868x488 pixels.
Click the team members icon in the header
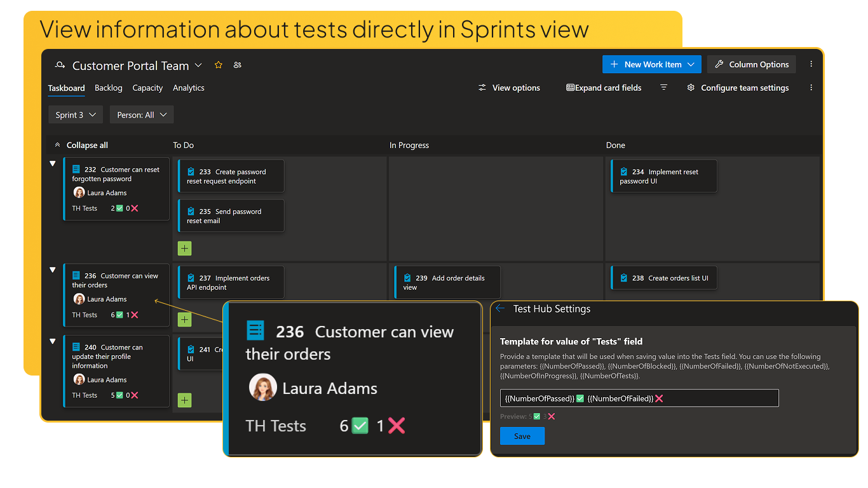click(237, 65)
